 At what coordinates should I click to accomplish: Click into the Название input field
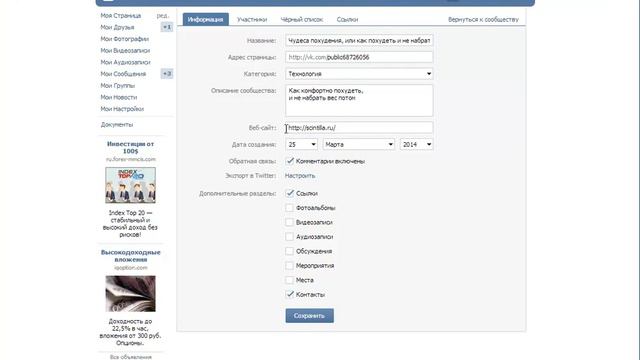coord(359,40)
